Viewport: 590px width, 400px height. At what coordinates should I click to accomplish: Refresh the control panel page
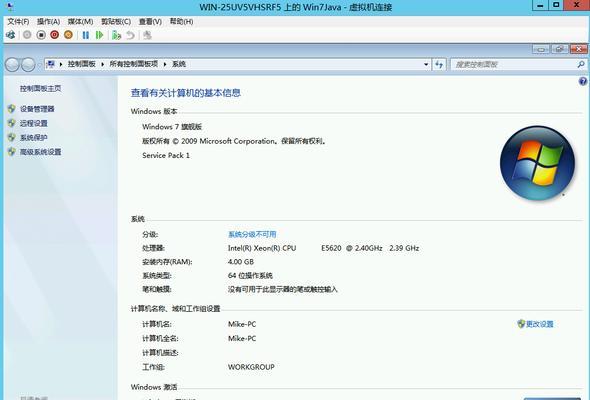(x=439, y=64)
